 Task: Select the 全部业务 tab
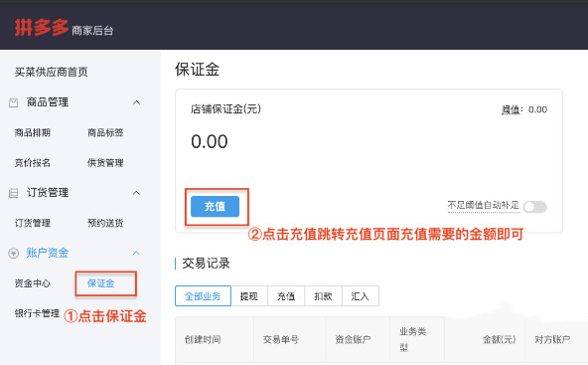[x=203, y=296]
